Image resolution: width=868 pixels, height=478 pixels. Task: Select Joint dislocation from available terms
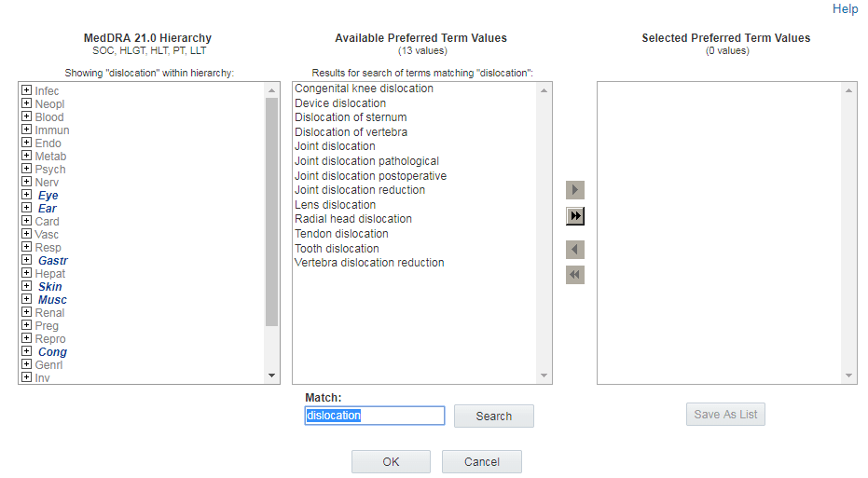tap(335, 146)
